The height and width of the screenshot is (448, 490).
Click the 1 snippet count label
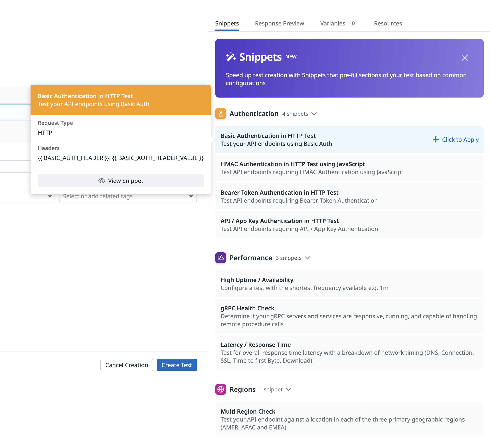point(271,389)
